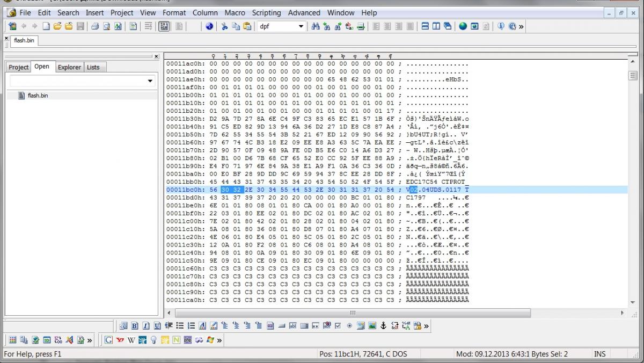Open the dpf find dropdown
The image size is (644, 363).
point(301,26)
